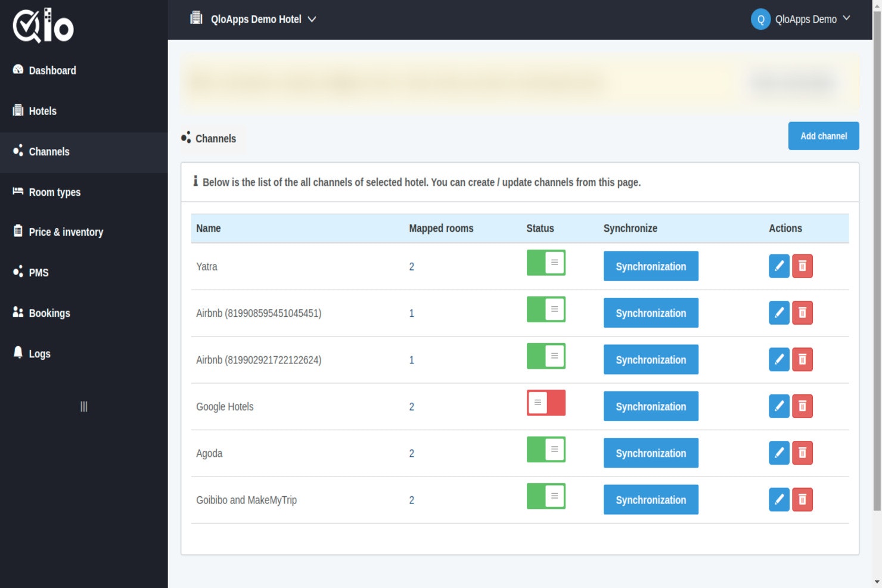Open the QloApps Demo user menu
The width and height of the screenshot is (882, 588).
tap(800, 19)
